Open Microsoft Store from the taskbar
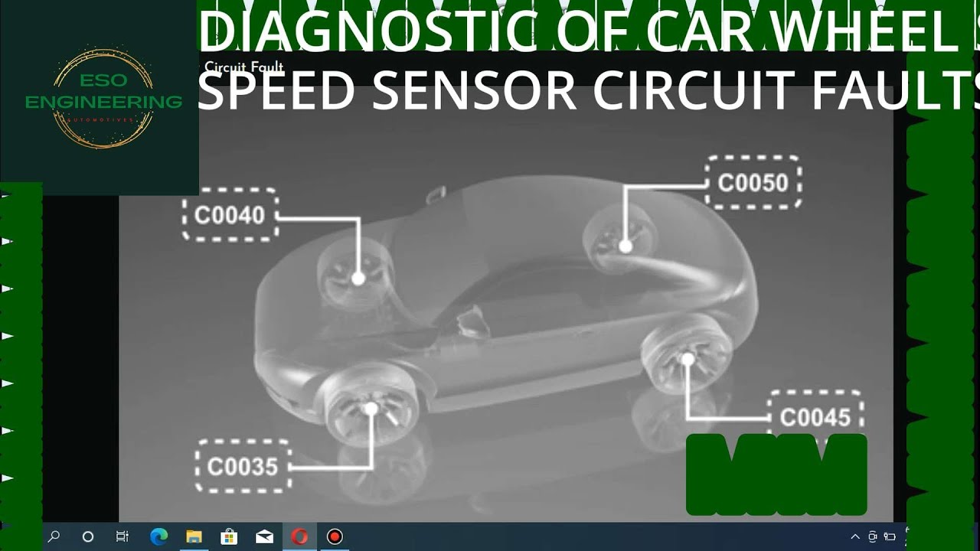 coord(228,536)
